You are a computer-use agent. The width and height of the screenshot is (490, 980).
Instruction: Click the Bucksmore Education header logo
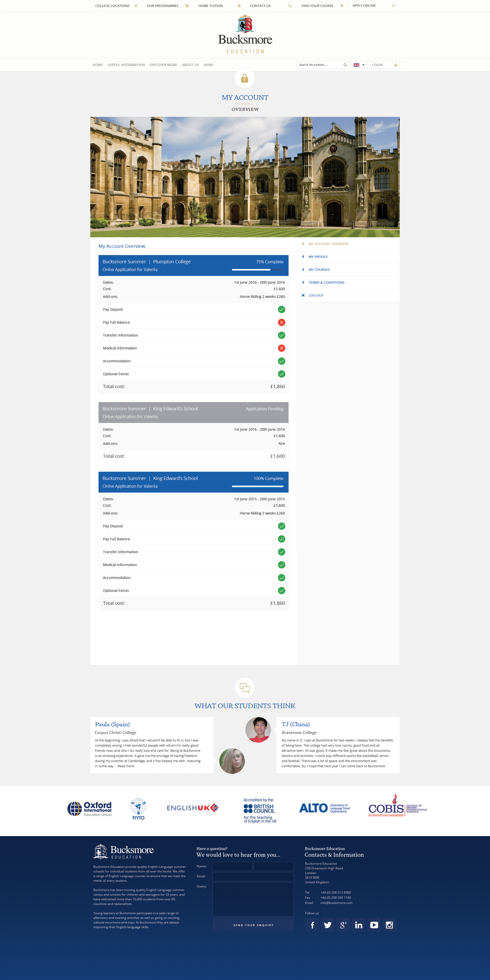point(245,35)
